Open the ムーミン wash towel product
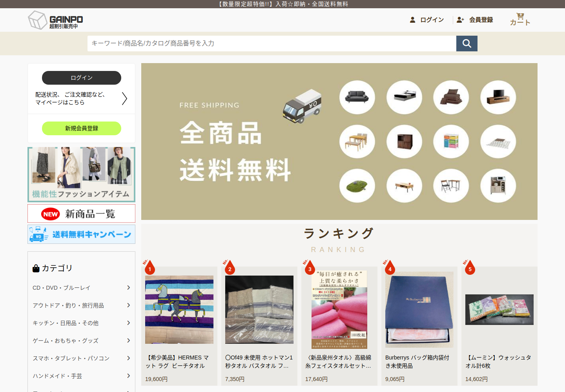Screen dimensions: 565x392 (499, 326)
